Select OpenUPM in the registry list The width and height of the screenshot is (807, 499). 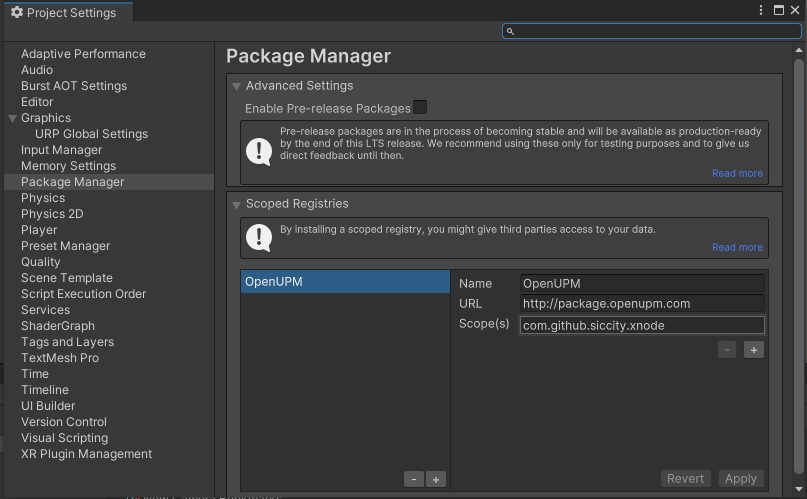tap(345, 282)
